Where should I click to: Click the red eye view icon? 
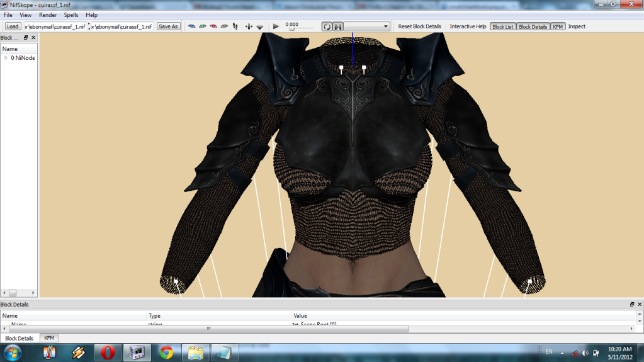(213, 26)
